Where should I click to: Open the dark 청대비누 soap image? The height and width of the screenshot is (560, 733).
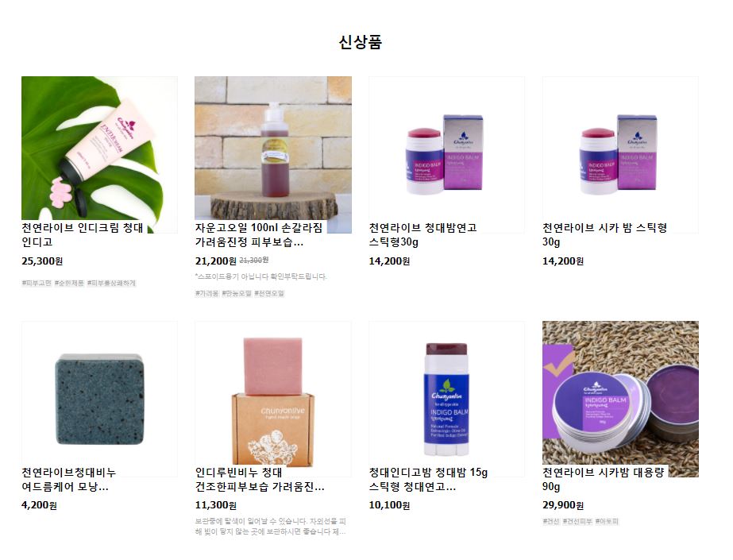[x=99, y=399]
